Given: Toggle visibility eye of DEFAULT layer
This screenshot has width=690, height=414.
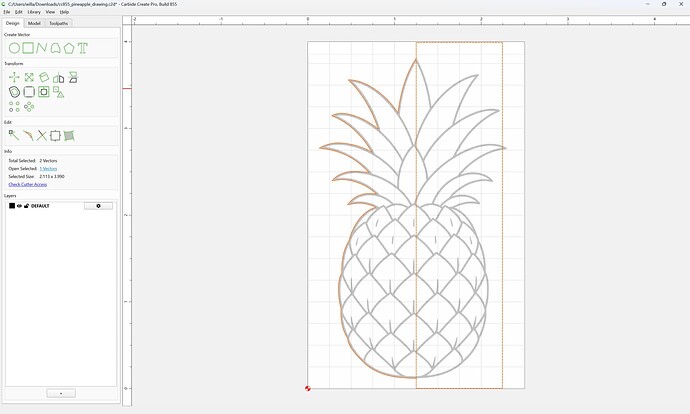Looking at the screenshot, I should click(x=19, y=206).
